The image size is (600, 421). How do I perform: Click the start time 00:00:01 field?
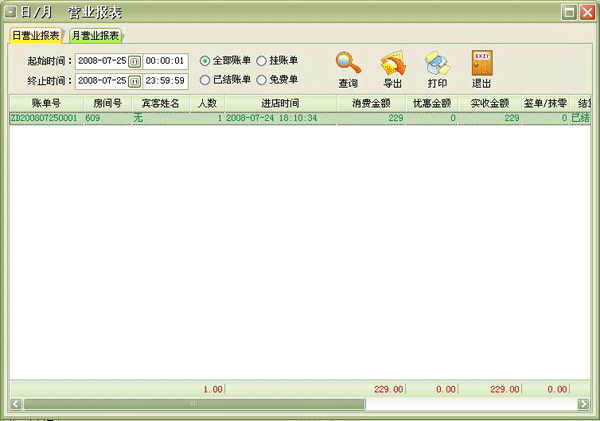click(x=165, y=62)
